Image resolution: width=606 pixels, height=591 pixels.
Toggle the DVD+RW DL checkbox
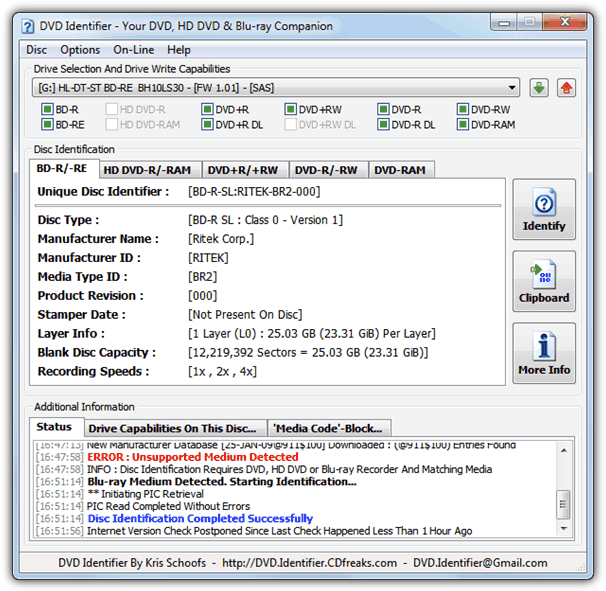(x=291, y=124)
